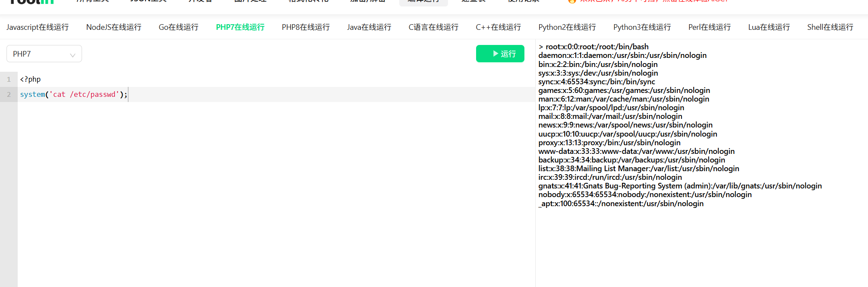Click output line starting 'lp:x:7:7'
The width and height of the screenshot is (868, 287).
[x=611, y=108]
